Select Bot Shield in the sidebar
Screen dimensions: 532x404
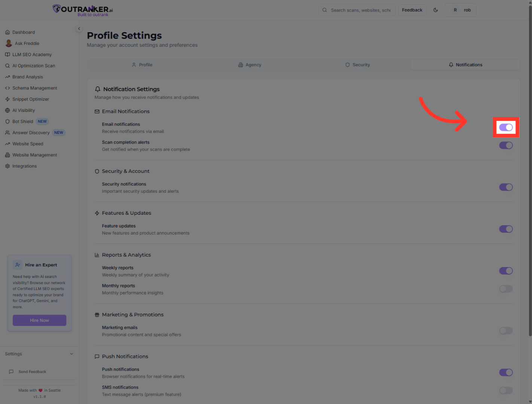22,121
